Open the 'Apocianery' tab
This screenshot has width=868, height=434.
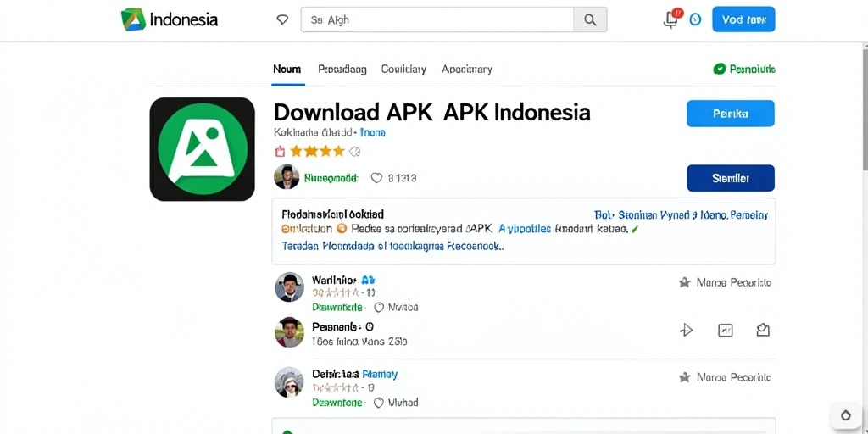pyautogui.click(x=467, y=70)
